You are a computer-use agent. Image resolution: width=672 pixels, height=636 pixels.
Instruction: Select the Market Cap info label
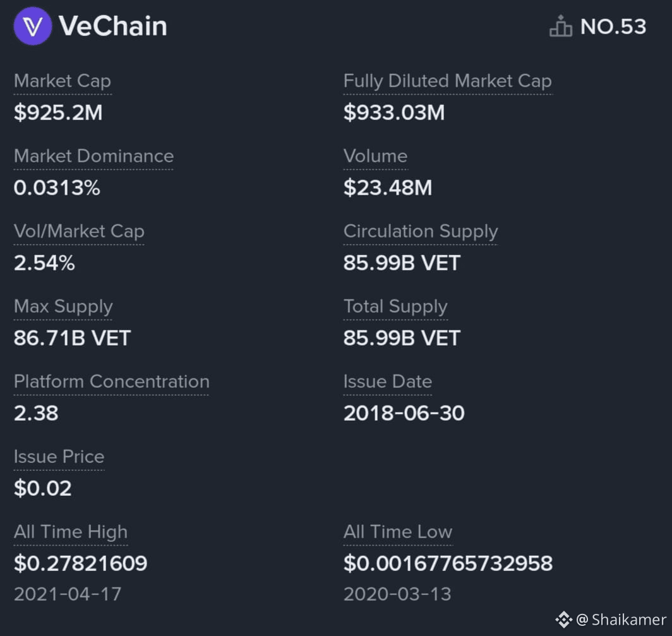pyautogui.click(x=62, y=81)
